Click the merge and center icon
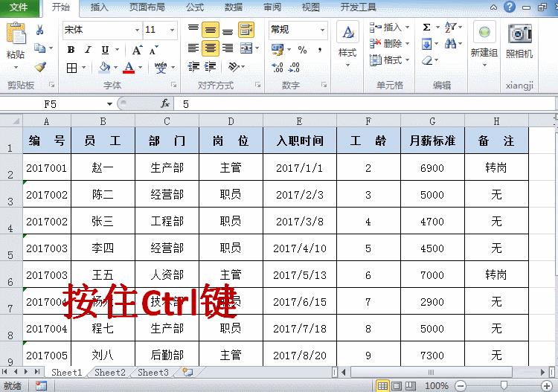Image resolution: width=558 pixels, height=392 pixels. 246,48
